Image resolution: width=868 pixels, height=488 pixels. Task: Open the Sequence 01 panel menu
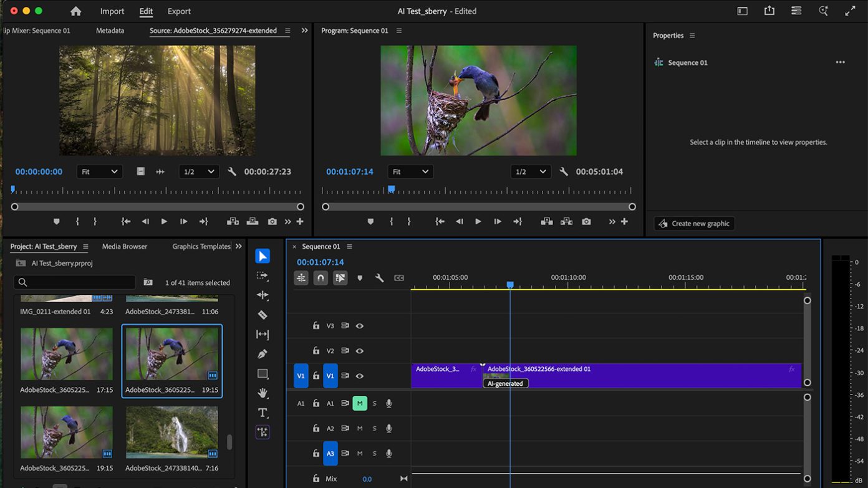[349, 246]
